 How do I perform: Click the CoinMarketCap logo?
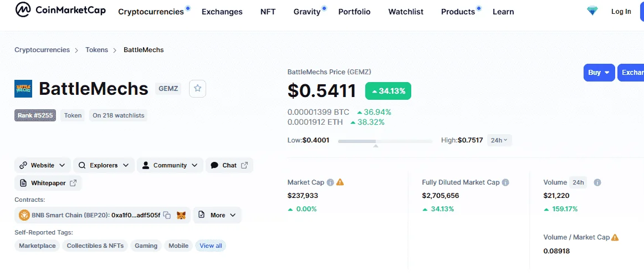click(60, 11)
